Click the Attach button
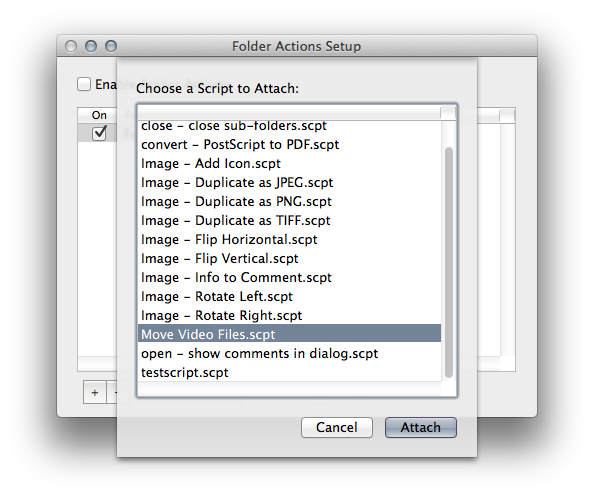The width and height of the screenshot is (594, 496). (x=421, y=427)
